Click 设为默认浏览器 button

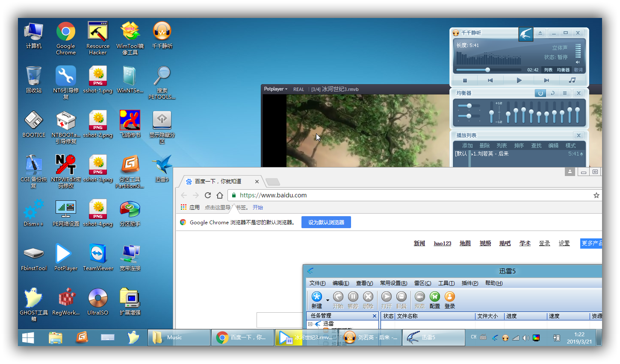[x=326, y=222]
